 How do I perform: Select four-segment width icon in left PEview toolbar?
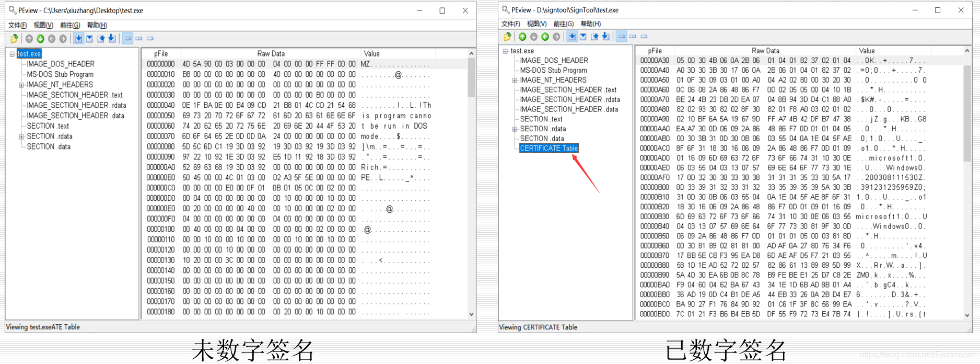click(127, 39)
